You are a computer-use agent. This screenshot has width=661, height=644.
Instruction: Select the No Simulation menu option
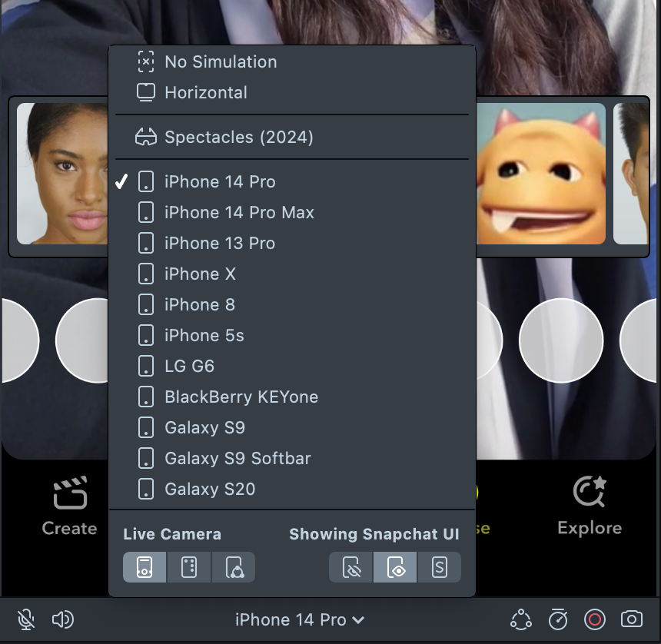click(x=221, y=62)
